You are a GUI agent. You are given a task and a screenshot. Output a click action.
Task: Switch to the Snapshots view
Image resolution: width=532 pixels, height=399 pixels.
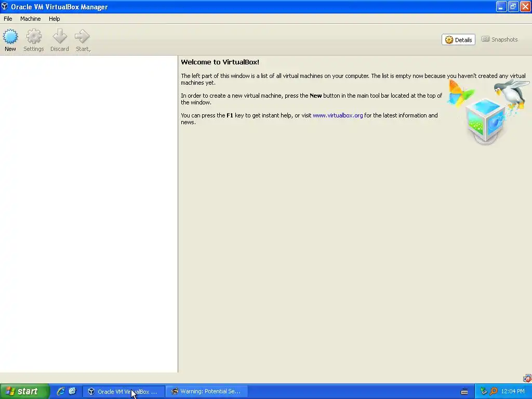[500, 39]
